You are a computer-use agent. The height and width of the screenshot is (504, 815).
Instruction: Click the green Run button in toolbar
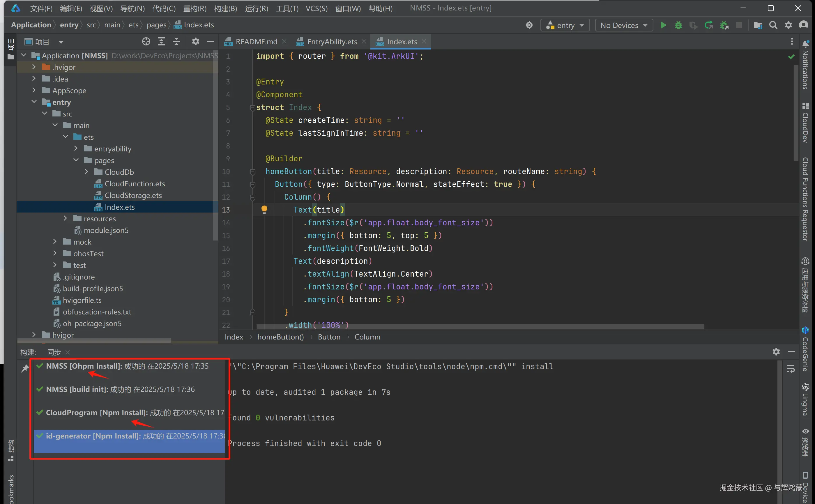pos(663,25)
